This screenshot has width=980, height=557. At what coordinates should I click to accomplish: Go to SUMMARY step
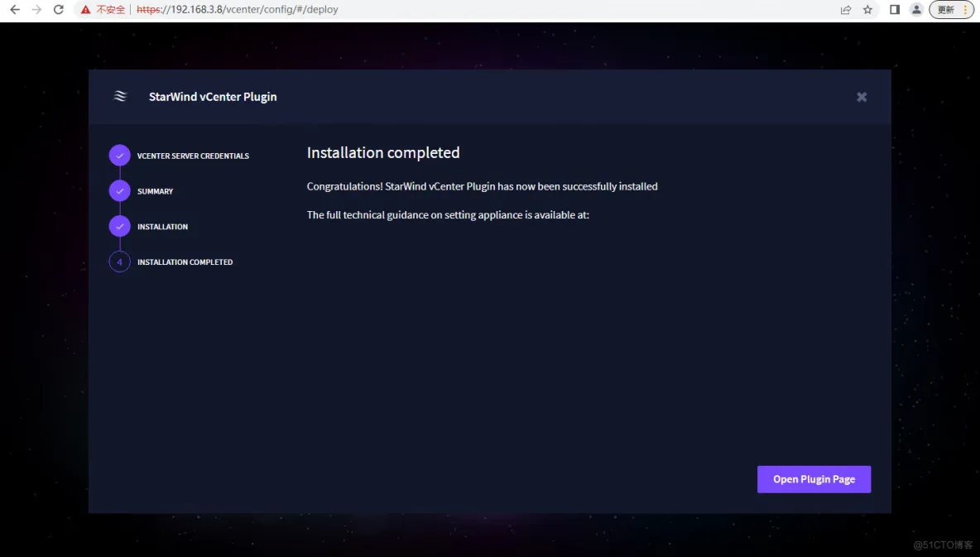coord(155,191)
